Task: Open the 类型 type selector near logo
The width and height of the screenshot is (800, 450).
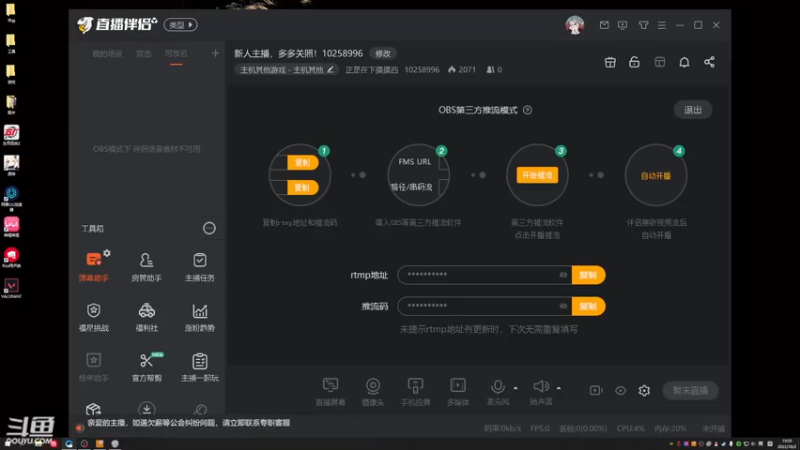Action: coord(180,24)
